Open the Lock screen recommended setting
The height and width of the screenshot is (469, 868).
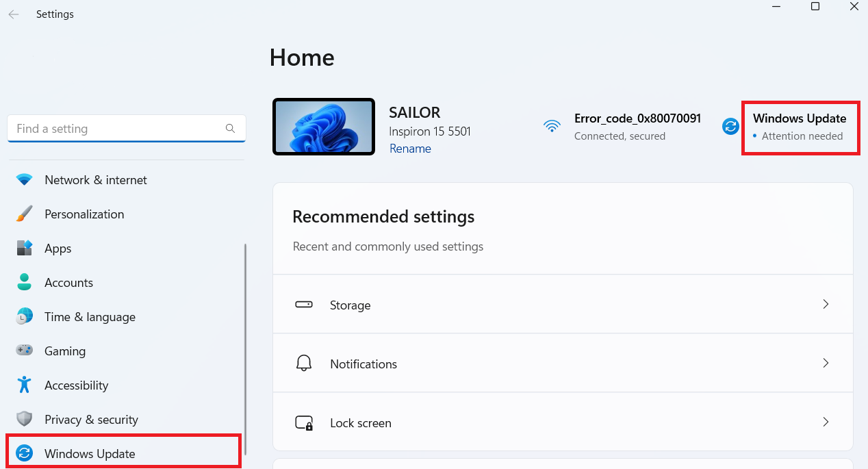coord(563,422)
